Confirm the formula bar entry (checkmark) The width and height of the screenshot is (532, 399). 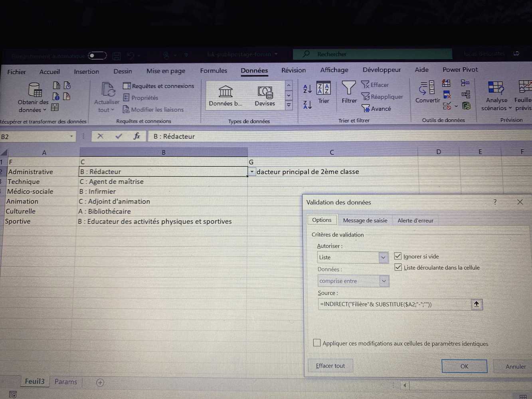tap(119, 136)
